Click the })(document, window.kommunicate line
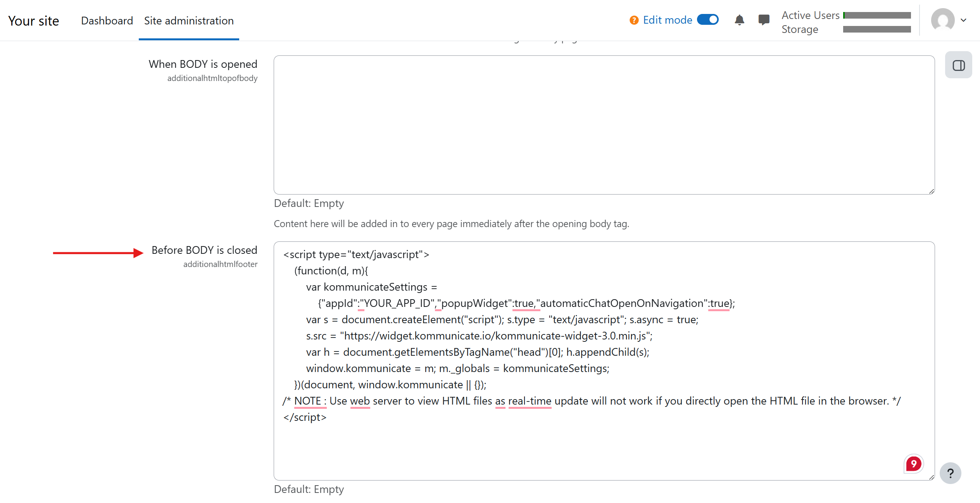Viewport: 980px width, 503px height. [390, 385]
